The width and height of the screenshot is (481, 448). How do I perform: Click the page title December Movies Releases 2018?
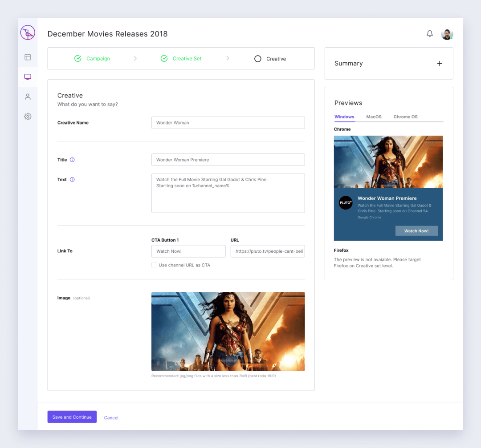(x=107, y=34)
